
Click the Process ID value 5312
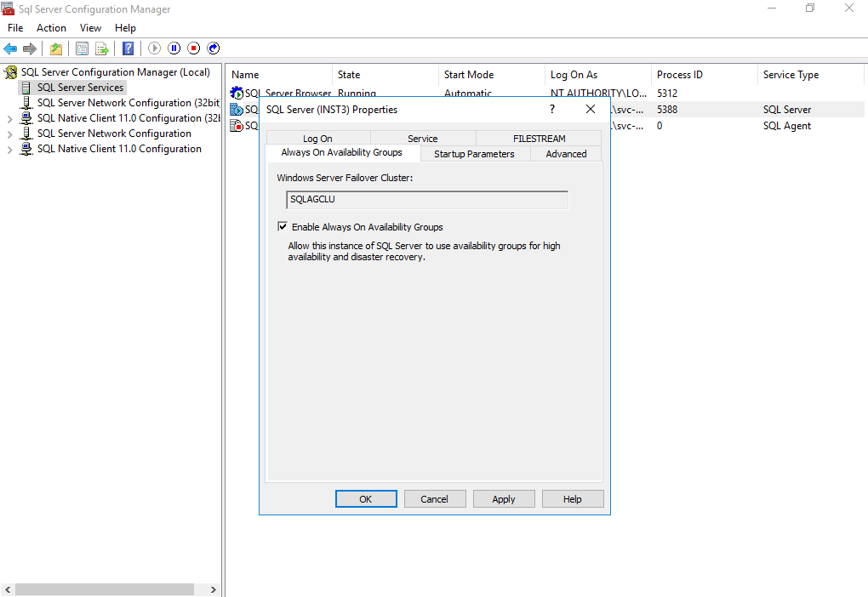[x=667, y=93]
